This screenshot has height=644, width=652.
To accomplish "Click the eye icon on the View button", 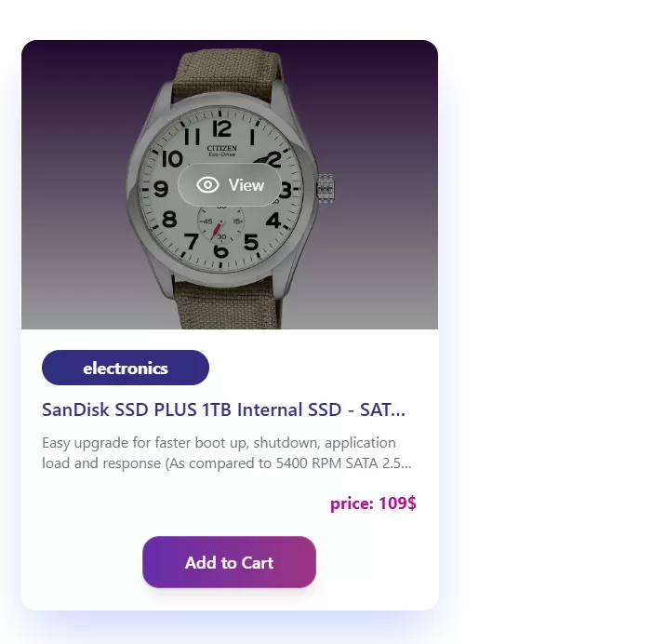I will (x=208, y=185).
